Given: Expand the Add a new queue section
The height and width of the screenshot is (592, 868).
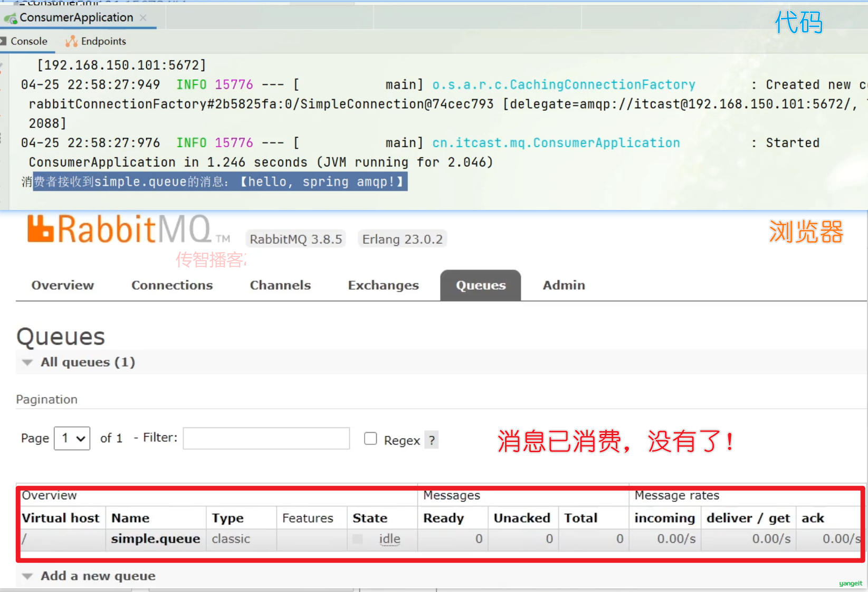Looking at the screenshot, I should pyautogui.click(x=98, y=576).
